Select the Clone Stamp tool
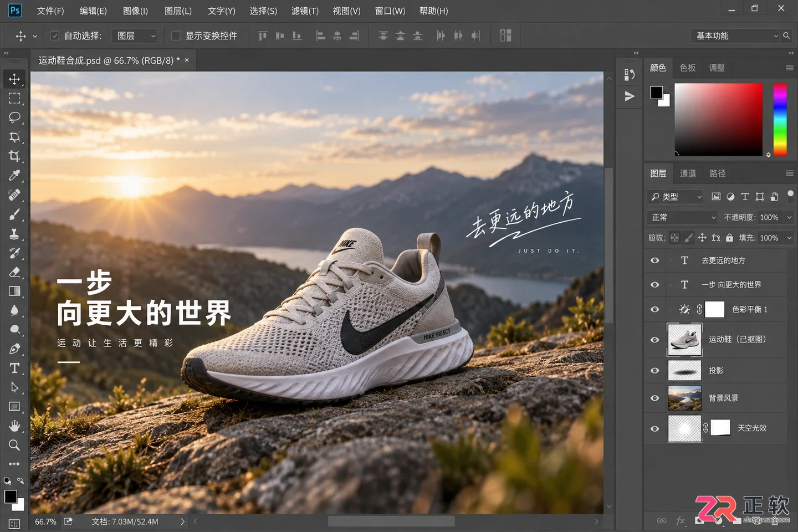Screen dimensions: 798x532 tap(14, 233)
